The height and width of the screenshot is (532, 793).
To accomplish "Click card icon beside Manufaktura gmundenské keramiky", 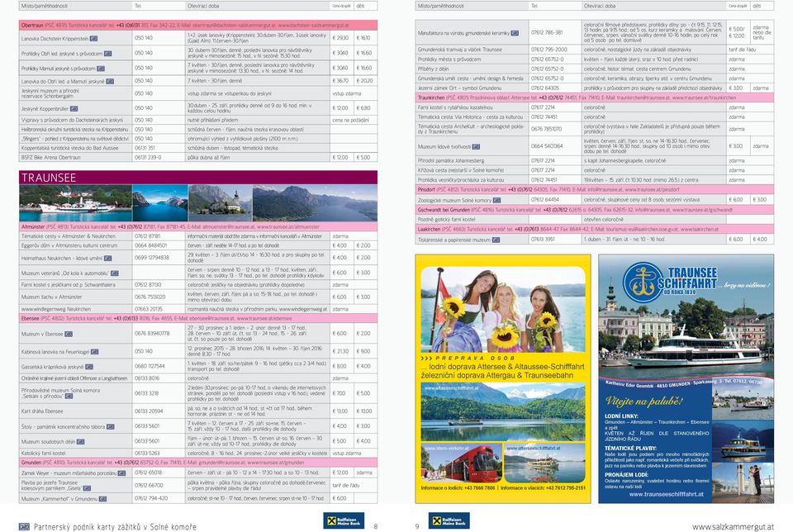I will (x=515, y=33).
